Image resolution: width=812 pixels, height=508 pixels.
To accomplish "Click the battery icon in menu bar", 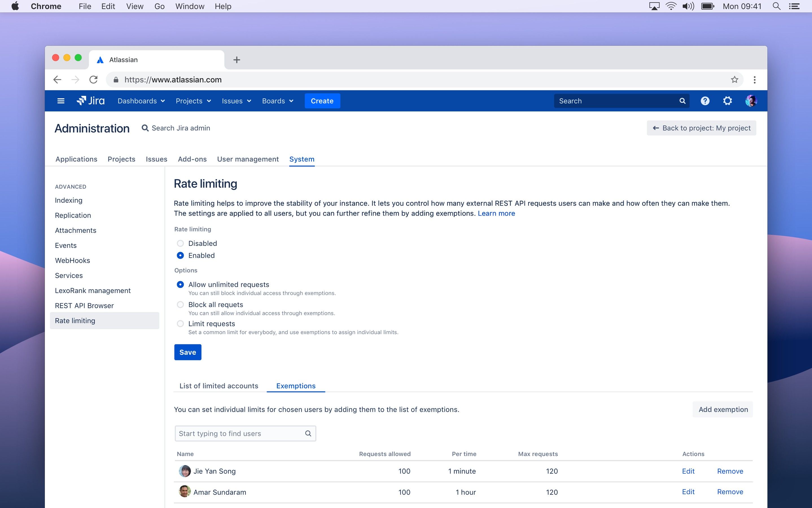I will 708,6.
